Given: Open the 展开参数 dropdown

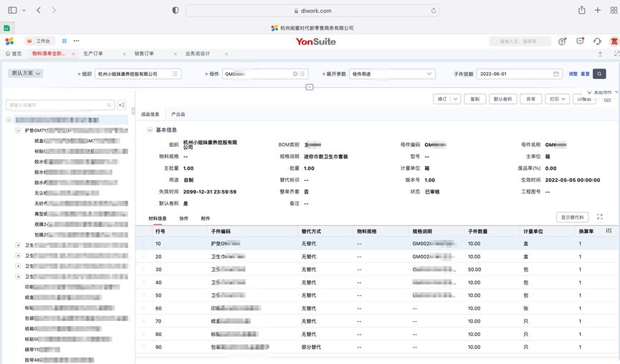Looking at the screenshot, I should click(429, 74).
